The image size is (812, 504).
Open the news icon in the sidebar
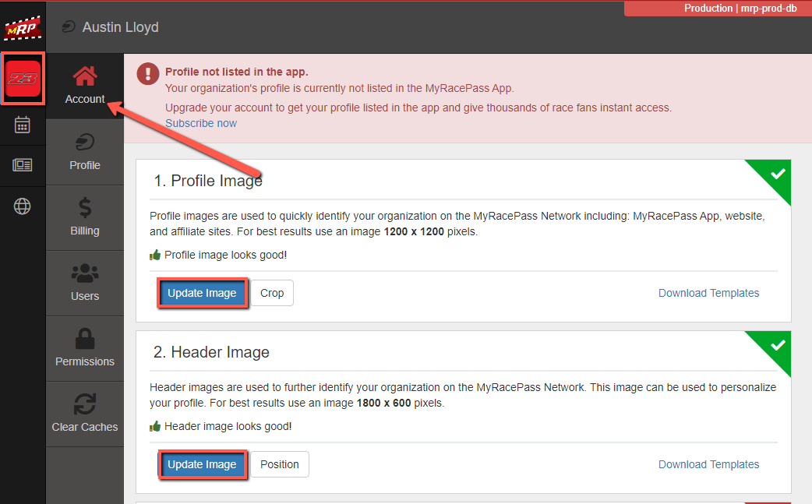pyautogui.click(x=23, y=165)
